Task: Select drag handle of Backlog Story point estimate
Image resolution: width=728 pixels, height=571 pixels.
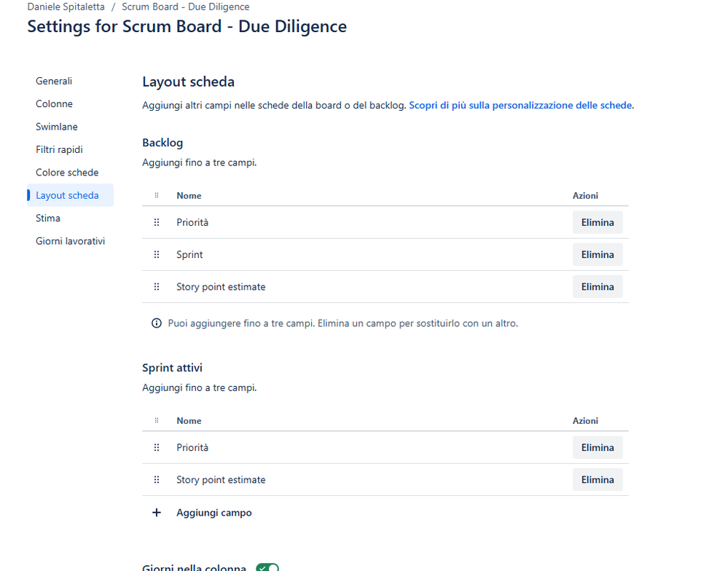Action: point(157,287)
